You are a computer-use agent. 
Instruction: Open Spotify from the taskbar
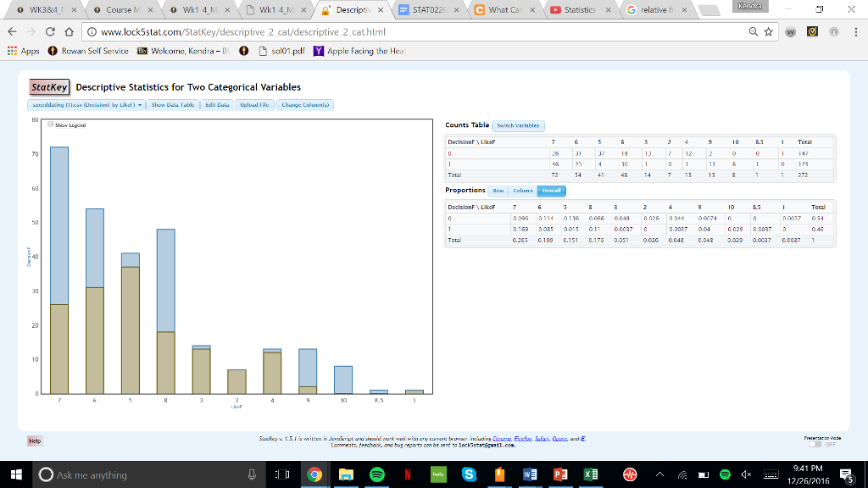click(376, 474)
